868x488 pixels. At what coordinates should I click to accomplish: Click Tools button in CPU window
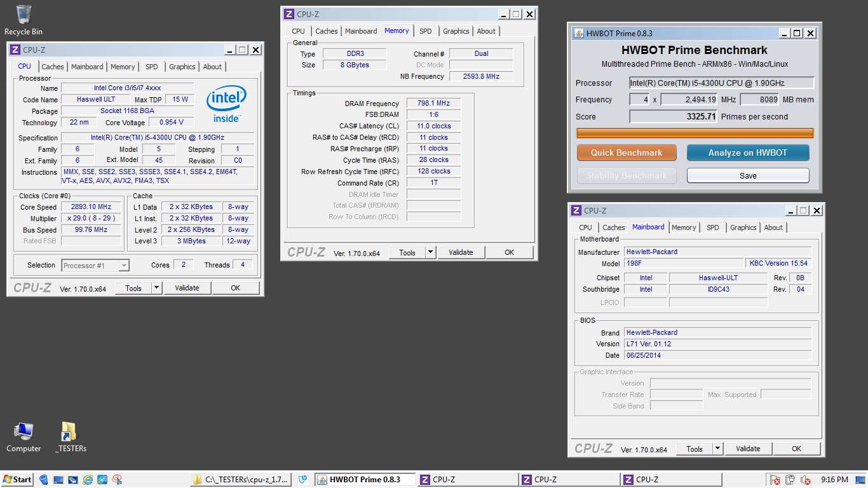133,288
